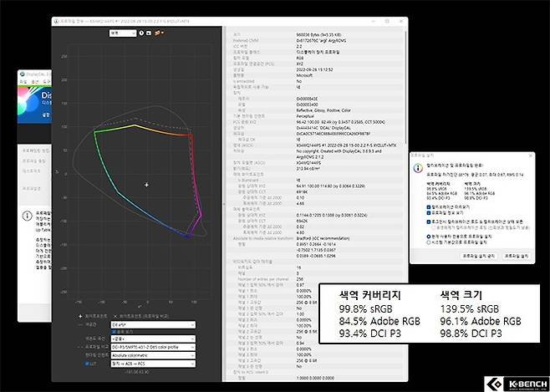Click the white crosshair marker in the gamut plot
550x392 pixels.
(146, 184)
